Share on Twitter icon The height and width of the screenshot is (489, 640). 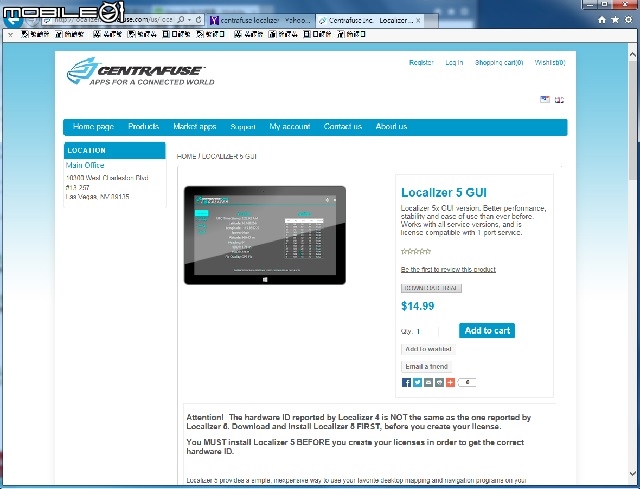tap(417, 382)
